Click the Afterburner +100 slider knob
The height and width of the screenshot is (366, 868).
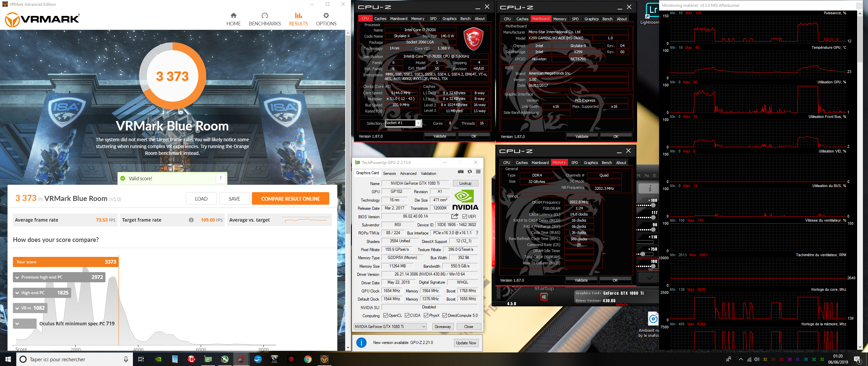pos(653,205)
